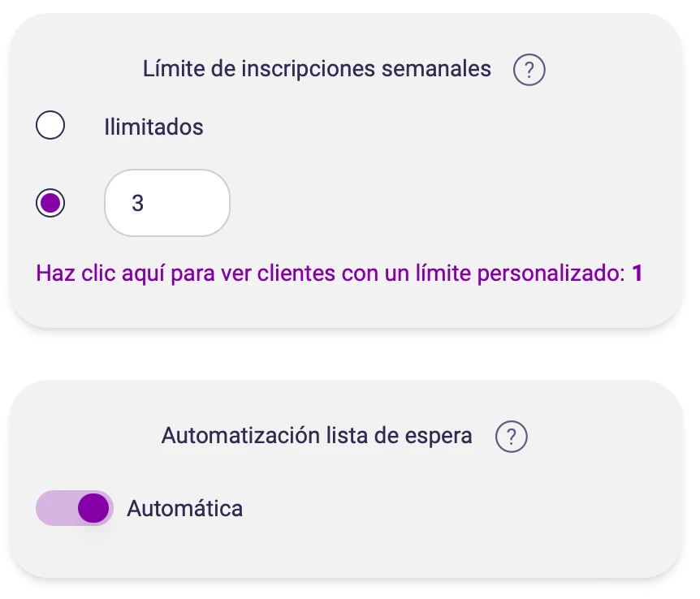Choose unlimited weekly enrollments option
Screen dimensions: 700x599
coord(50,127)
